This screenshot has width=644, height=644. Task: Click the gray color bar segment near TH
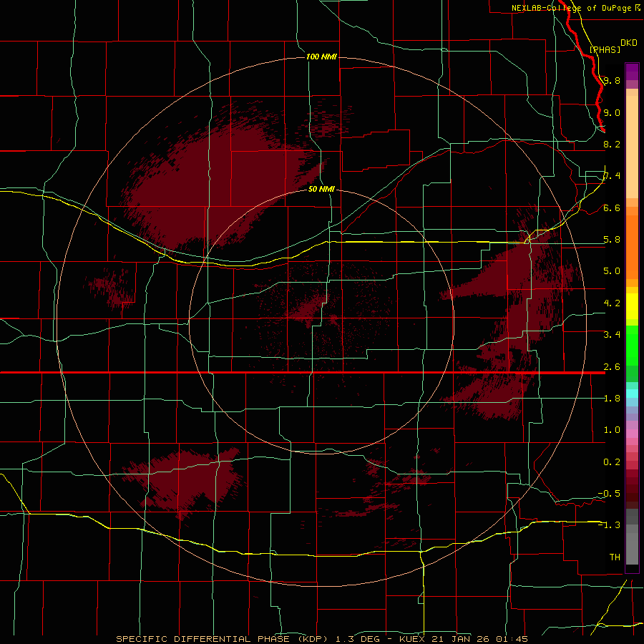point(632,548)
